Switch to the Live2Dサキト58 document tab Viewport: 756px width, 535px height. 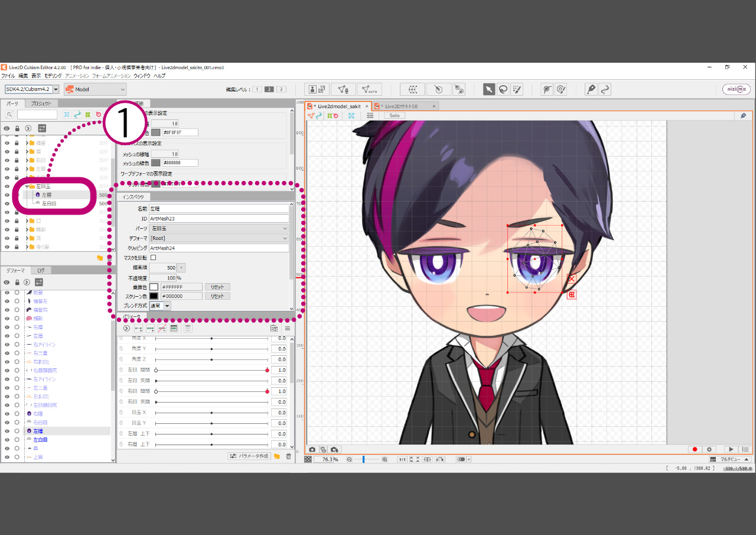[405, 106]
